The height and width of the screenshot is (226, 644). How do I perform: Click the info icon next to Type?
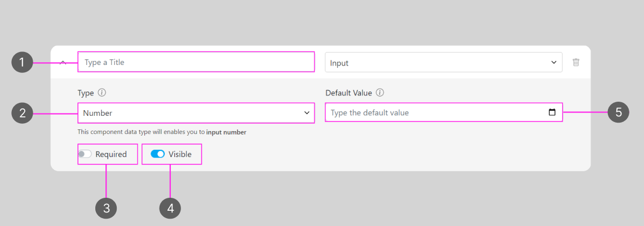[102, 93]
